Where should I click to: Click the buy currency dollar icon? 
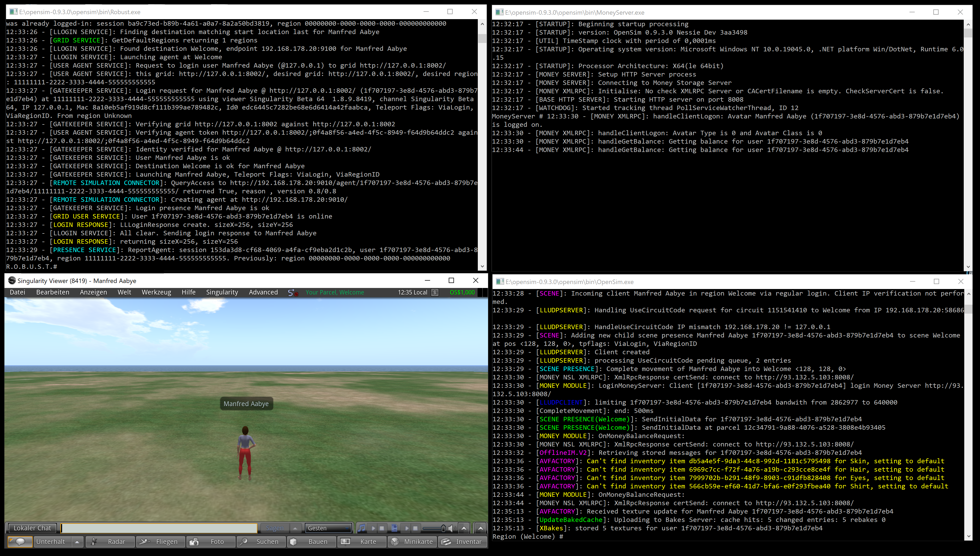435,292
